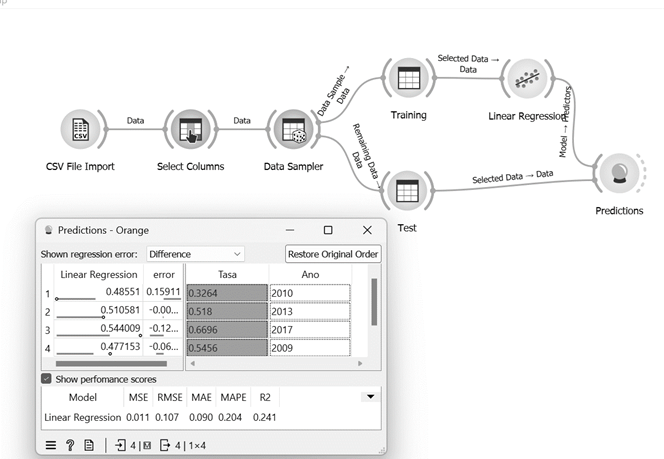The image size is (664, 459).
Task: Click the horizontal scrollbar under predictions
Action: (x=110, y=363)
